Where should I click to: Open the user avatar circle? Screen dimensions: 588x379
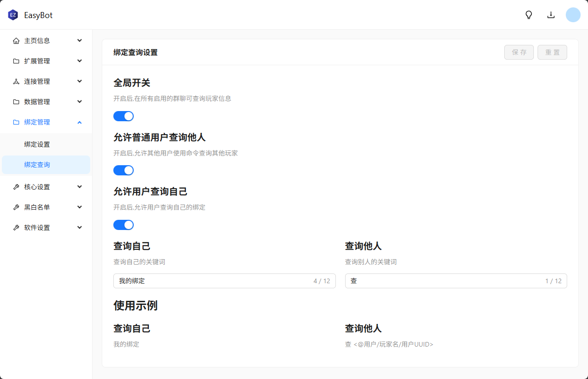pyautogui.click(x=573, y=15)
